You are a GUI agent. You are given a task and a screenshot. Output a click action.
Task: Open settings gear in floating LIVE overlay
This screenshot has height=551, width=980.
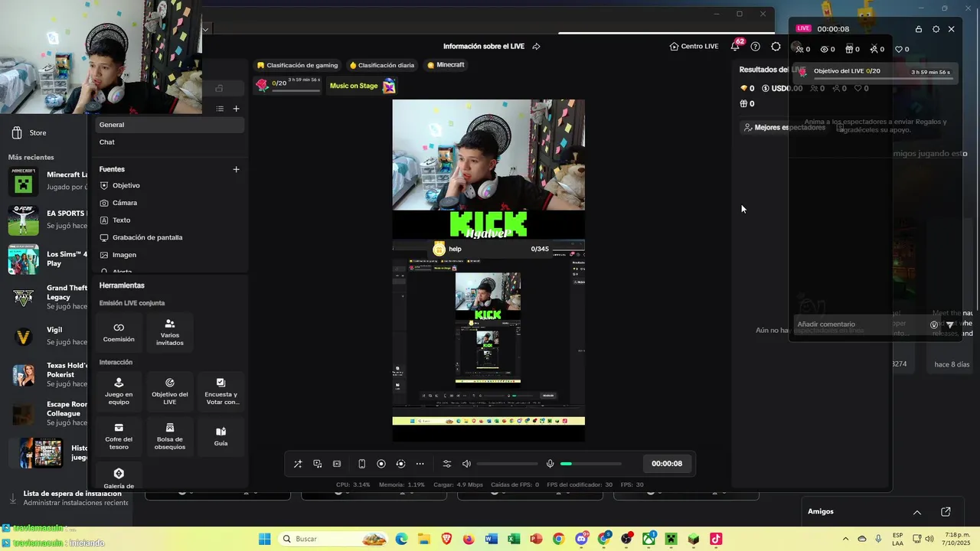click(x=936, y=29)
